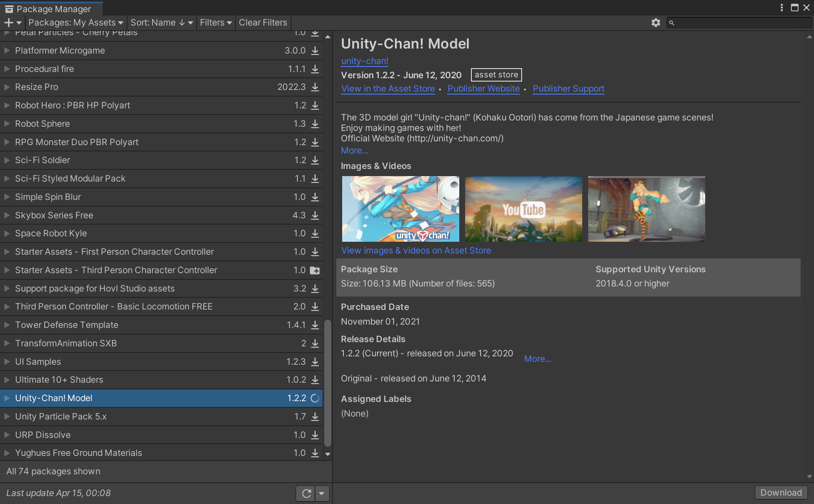Open Sort: Name dropdown
This screenshot has height=504, width=814.
tap(161, 23)
